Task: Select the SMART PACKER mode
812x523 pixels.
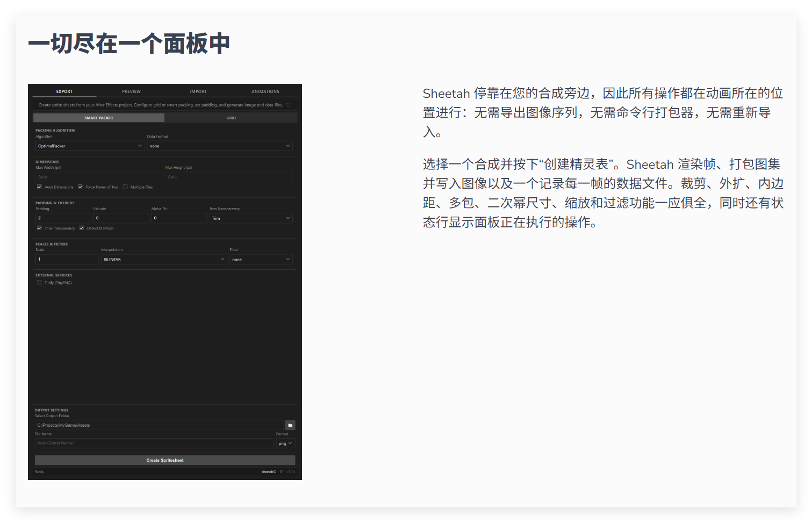Action: pyautogui.click(x=99, y=118)
